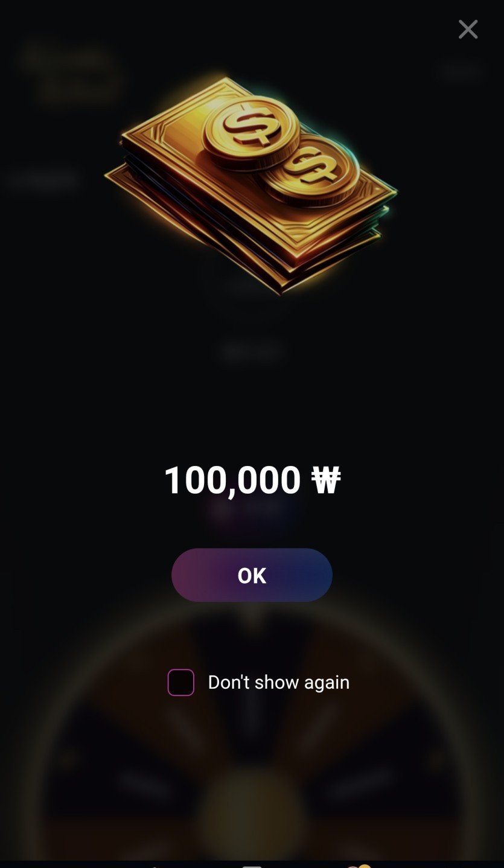Click the blurred text beneath the cash stack
The image size is (504, 868).
(x=252, y=352)
